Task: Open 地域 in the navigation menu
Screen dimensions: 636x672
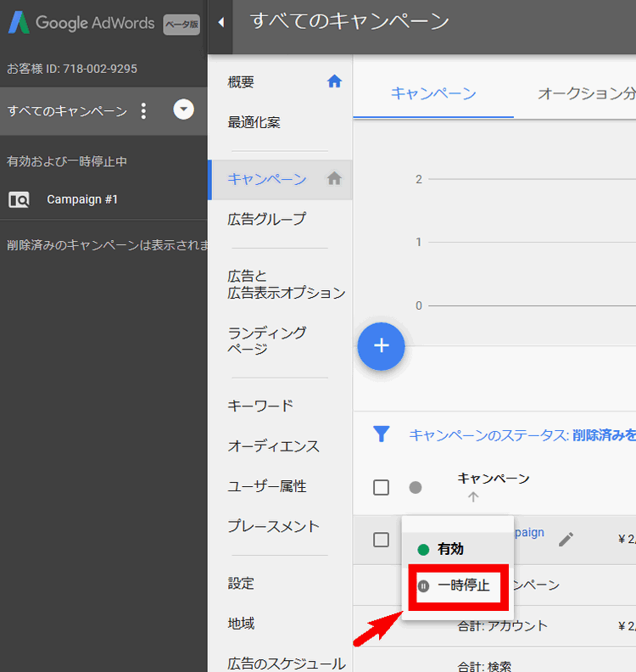Action: (x=241, y=623)
